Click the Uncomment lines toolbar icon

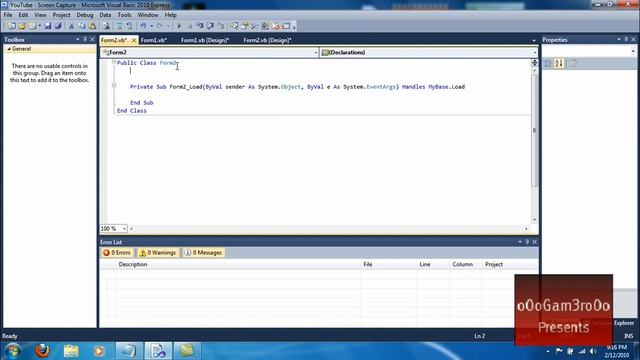coord(129,26)
